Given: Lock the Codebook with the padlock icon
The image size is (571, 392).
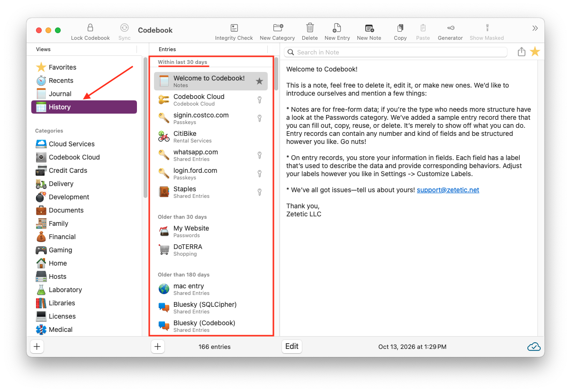Looking at the screenshot, I should click(90, 28).
